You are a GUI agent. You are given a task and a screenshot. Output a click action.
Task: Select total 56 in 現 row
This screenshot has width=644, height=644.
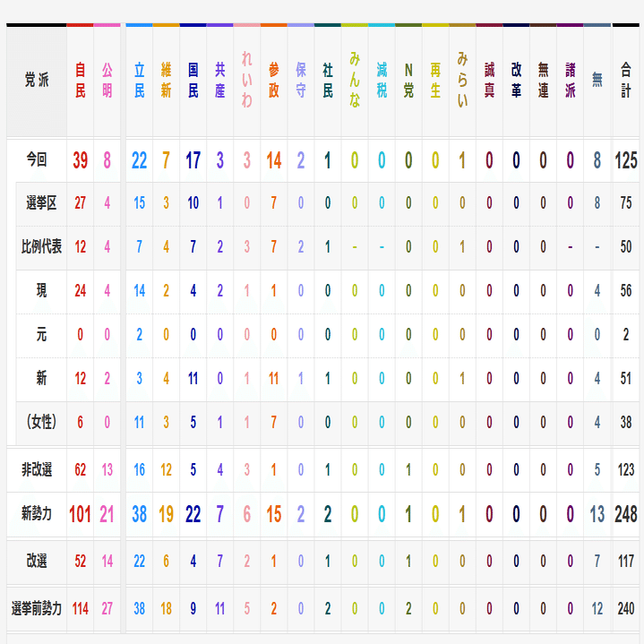626,291
